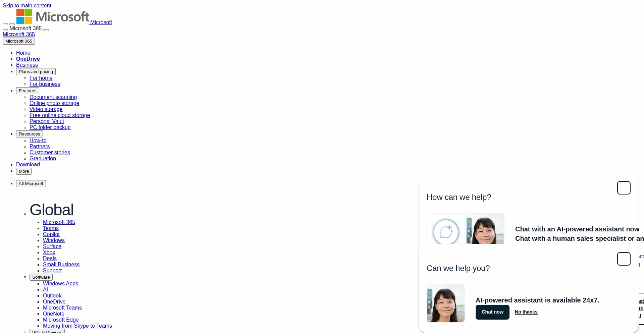
Task: Click the woman's photo beside the AI icon
Action: tap(485, 229)
